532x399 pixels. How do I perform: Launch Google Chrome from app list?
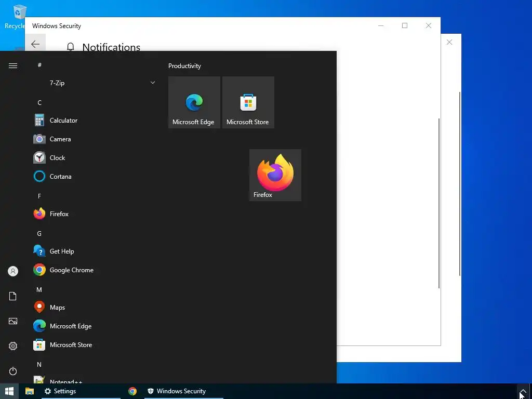click(94, 270)
